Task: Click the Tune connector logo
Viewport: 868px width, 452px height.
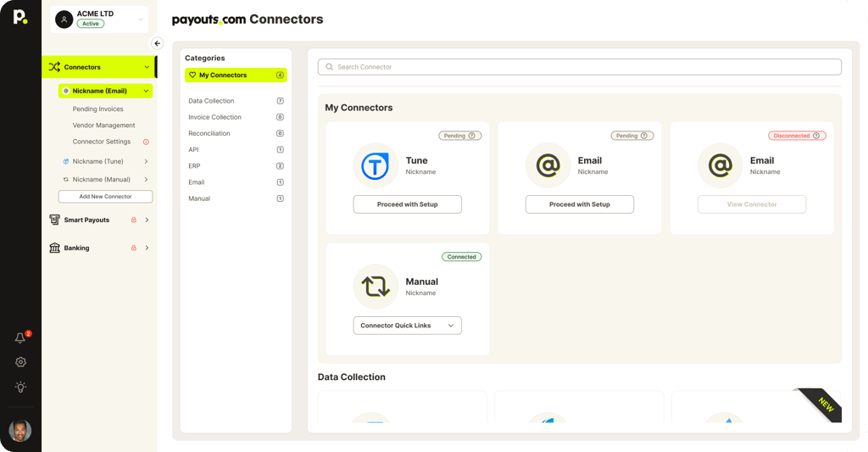Action: click(376, 165)
